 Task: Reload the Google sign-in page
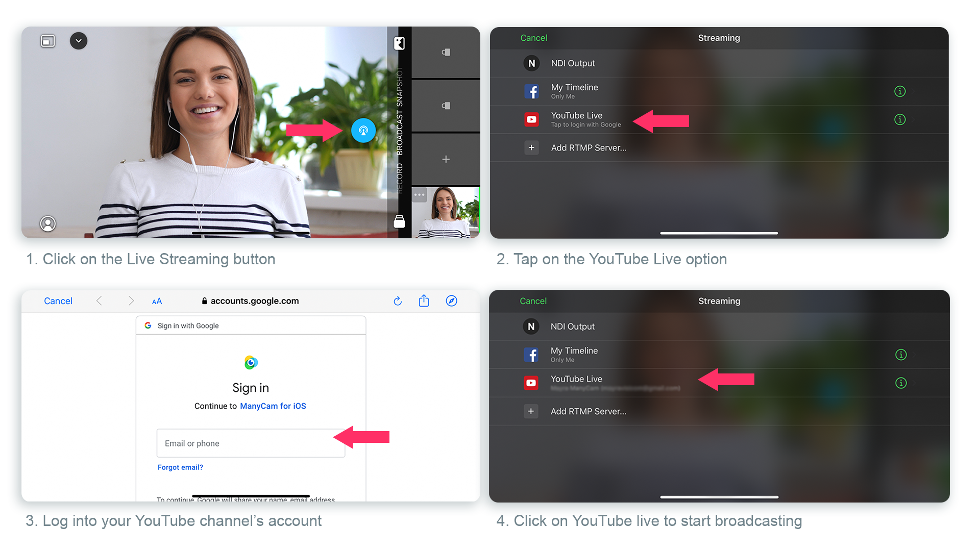398,301
